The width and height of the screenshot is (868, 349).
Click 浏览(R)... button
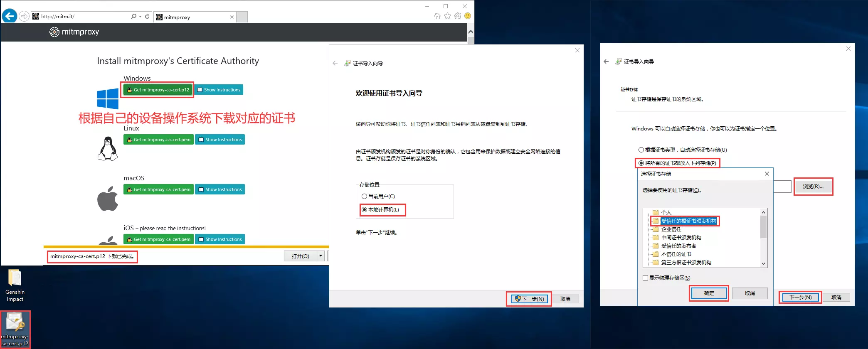(813, 187)
